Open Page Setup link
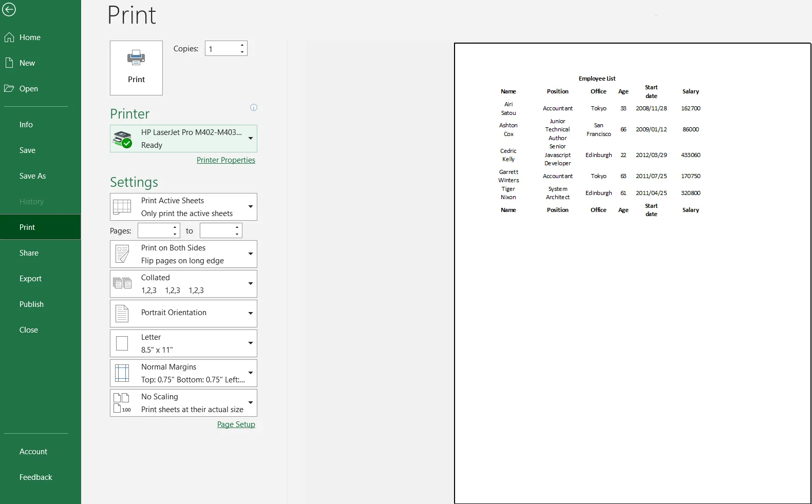 point(236,424)
